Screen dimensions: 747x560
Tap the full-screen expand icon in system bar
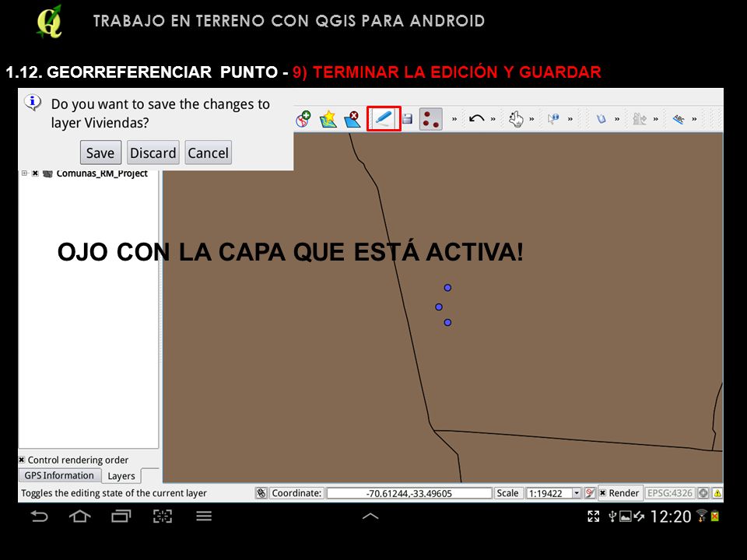(x=594, y=516)
